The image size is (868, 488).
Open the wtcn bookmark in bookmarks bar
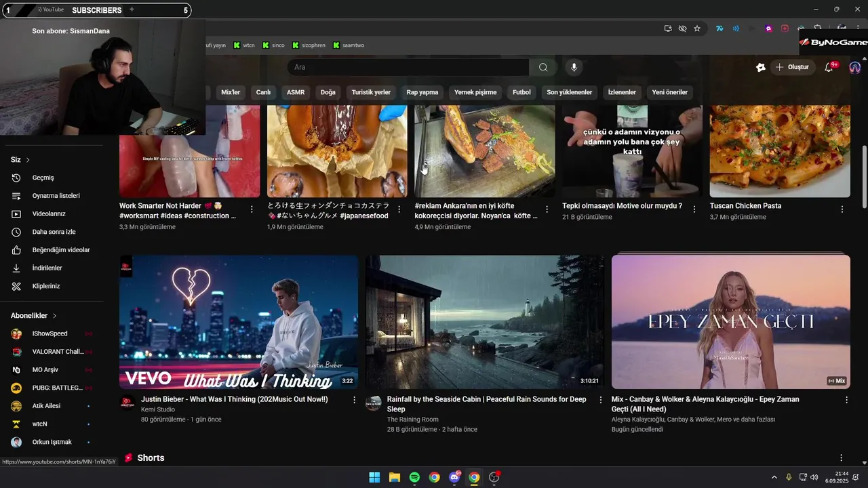[244, 45]
